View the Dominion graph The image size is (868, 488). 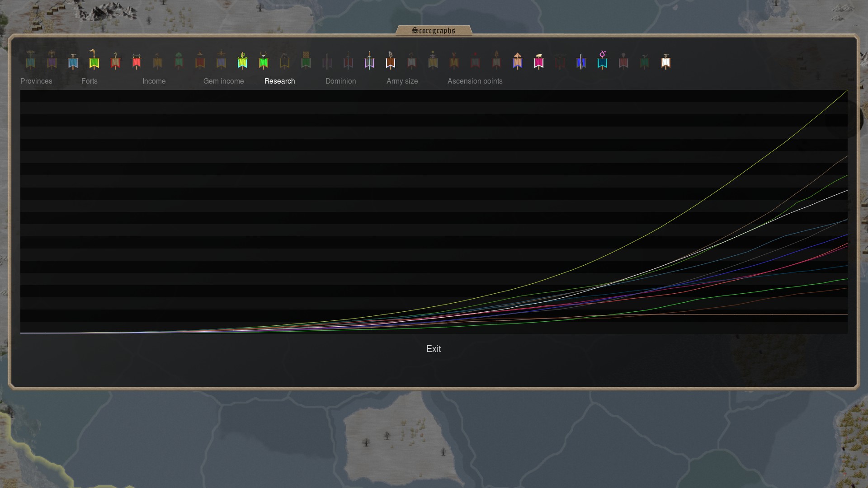[x=341, y=81]
